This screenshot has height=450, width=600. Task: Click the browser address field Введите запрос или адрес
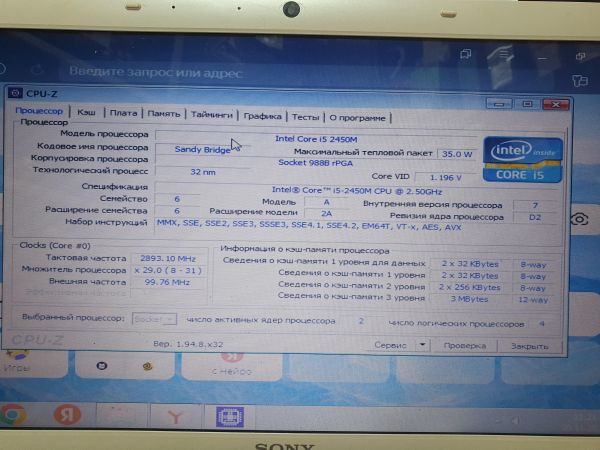[156, 72]
